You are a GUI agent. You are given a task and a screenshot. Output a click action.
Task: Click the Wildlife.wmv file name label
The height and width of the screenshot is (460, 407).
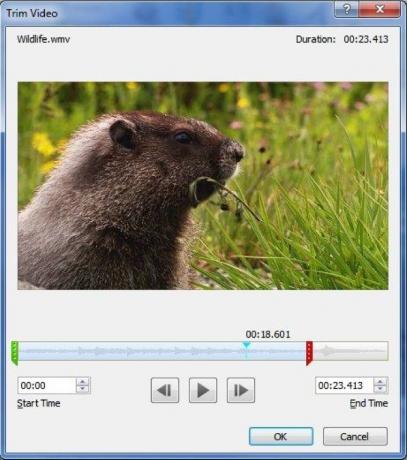pos(44,39)
